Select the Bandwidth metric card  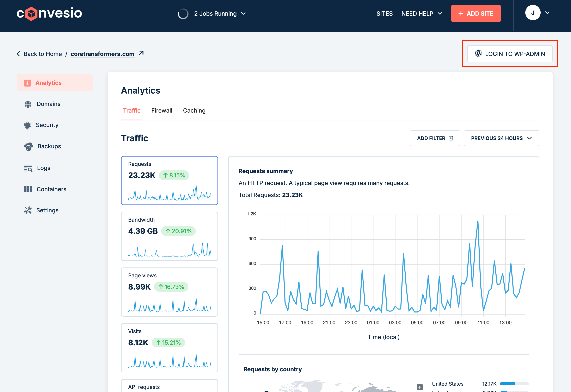click(169, 236)
